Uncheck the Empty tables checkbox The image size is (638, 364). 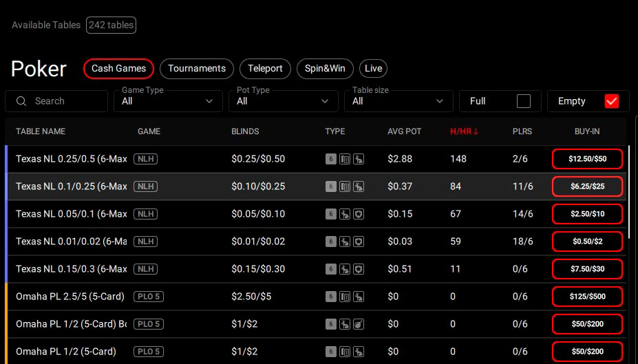(x=611, y=101)
